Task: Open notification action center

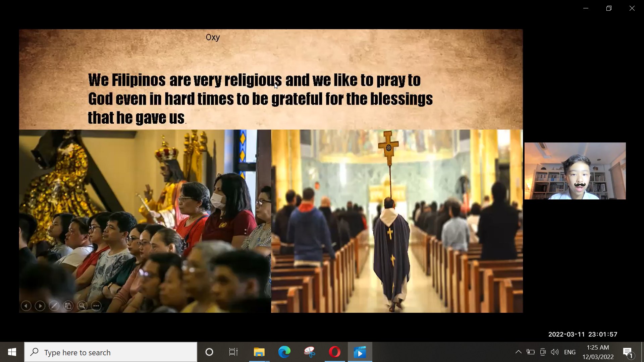Action: coord(628,352)
